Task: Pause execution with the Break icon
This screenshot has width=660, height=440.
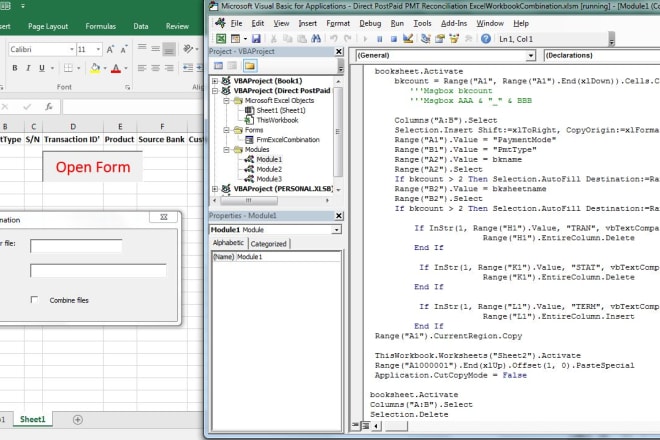Action: click(x=379, y=39)
